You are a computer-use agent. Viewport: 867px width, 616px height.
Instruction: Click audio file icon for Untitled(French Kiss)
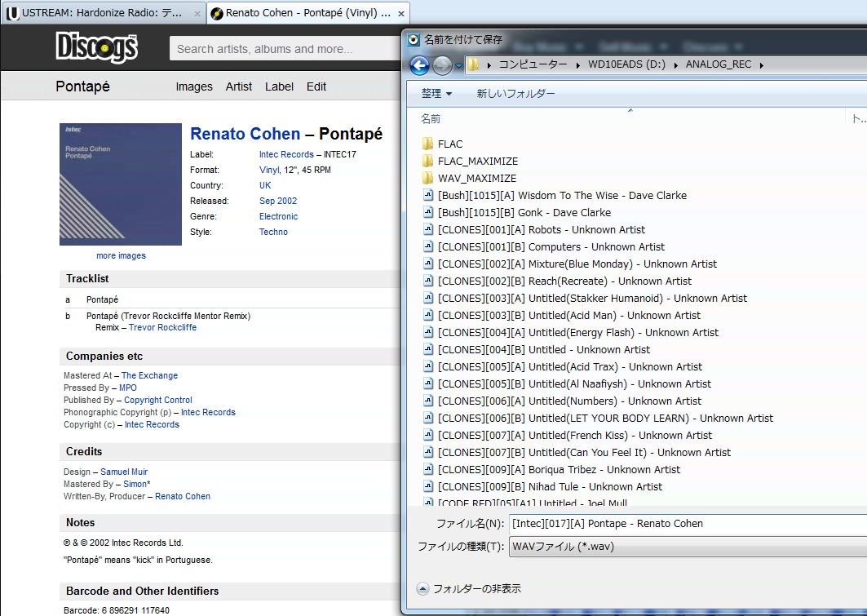click(428, 435)
